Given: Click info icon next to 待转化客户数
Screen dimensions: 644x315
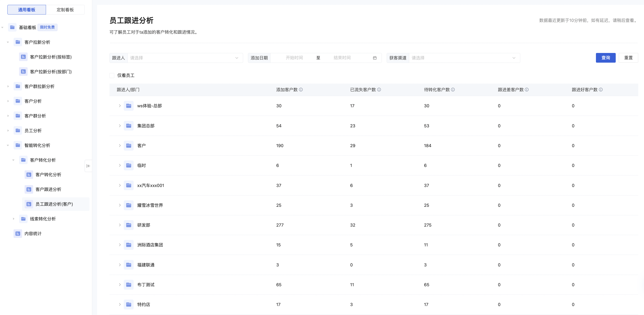Looking at the screenshot, I should (453, 90).
